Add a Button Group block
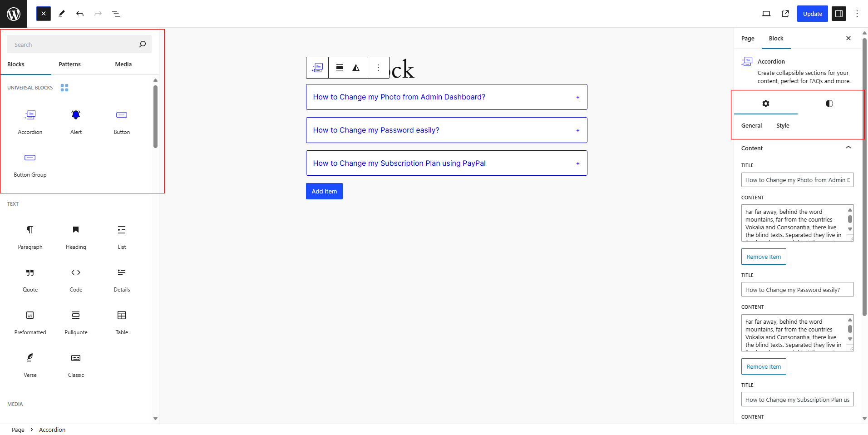868x435 pixels. (30, 164)
